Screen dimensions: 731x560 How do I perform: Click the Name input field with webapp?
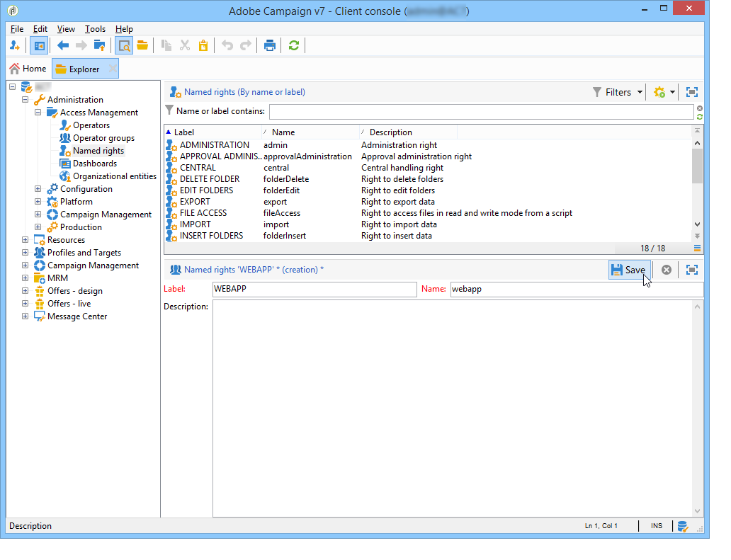pyautogui.click(x=577, y=290)
